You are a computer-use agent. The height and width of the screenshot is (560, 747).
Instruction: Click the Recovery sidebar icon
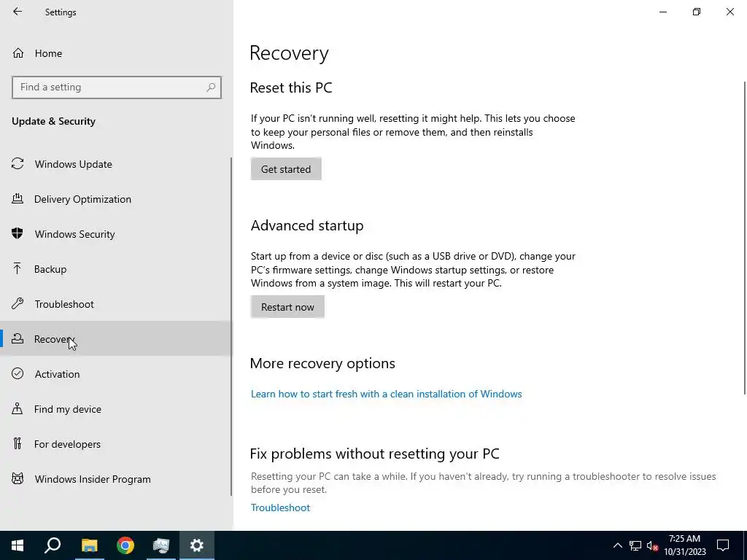[x=18, y=338]
